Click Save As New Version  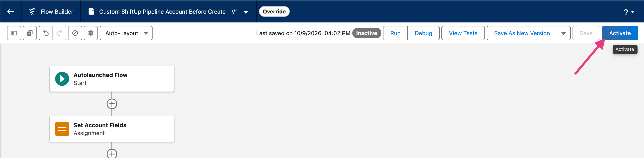coord(522,33)
